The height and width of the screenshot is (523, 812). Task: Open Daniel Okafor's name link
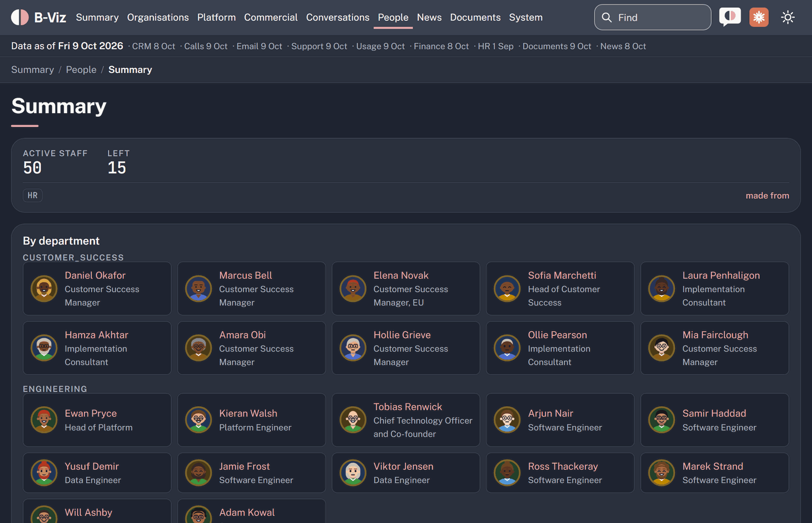(x=95, y=275)
